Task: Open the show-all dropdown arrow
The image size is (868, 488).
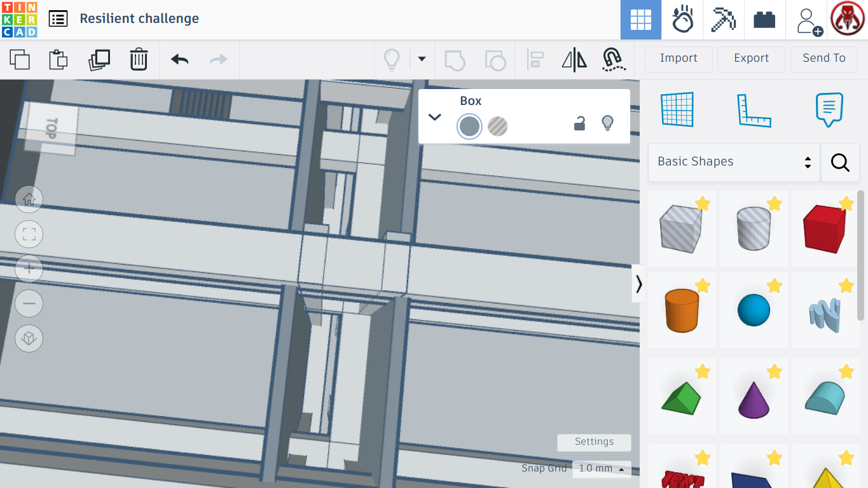Action: click(x=422, y=59)
